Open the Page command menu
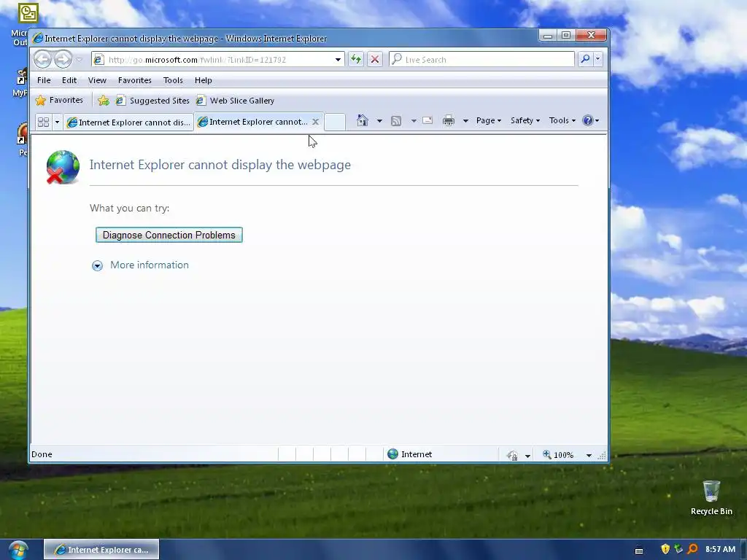 click(489, 120)
